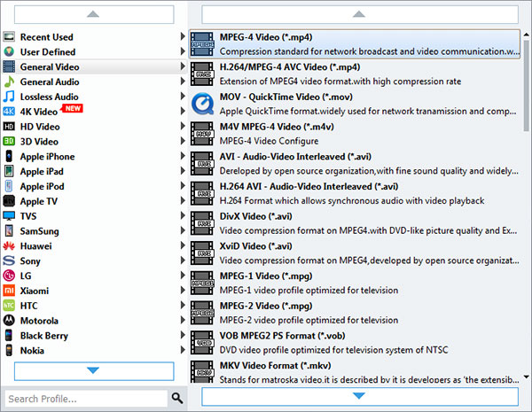Screen dimensions: 532x412
Task: Click the Huawei brand logo icon
Action: [x=9, y=245]
